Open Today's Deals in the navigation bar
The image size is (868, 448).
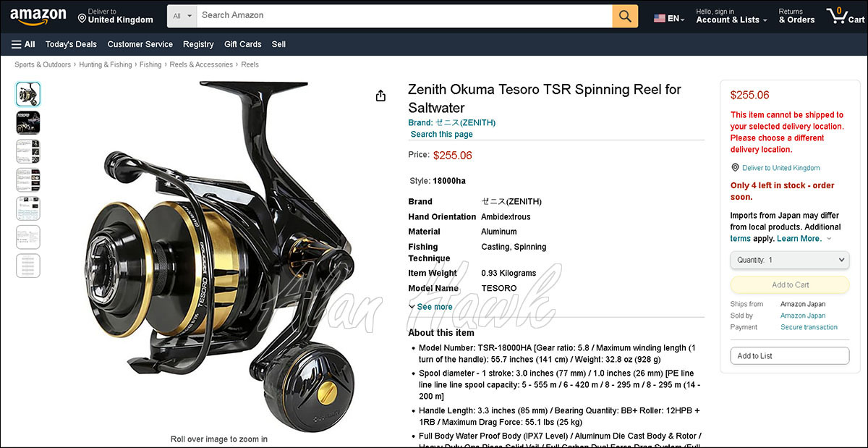[x=71, y=44]
